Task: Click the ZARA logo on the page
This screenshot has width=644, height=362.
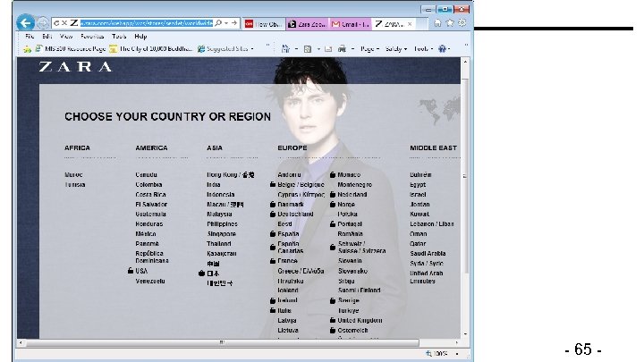Action: [x=75, y=66]
